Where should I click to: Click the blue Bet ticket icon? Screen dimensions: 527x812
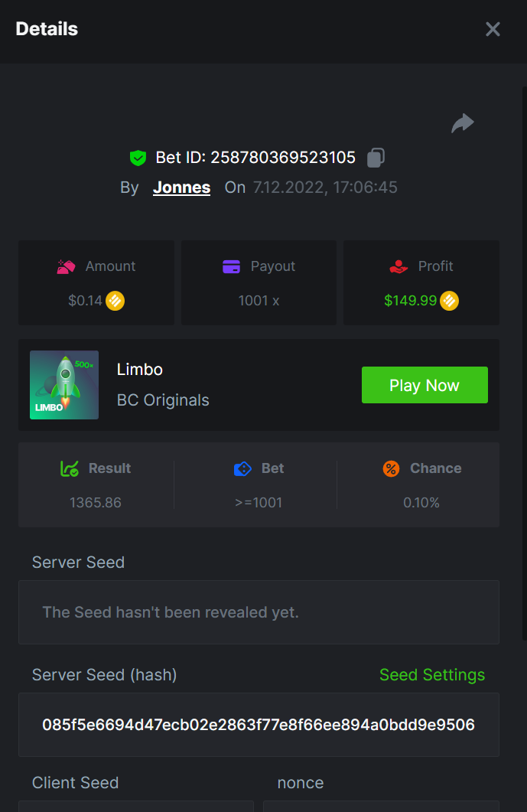242,468
